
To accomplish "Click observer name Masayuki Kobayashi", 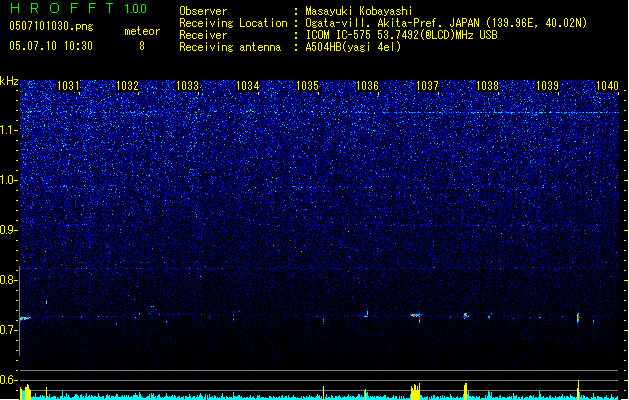I will click(x=359, y=11).
